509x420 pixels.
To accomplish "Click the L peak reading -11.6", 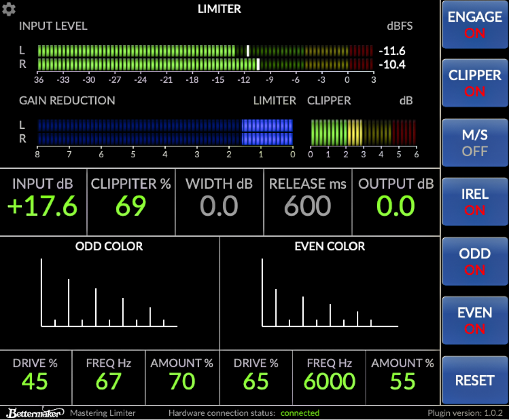I will [x=392, y=51].
